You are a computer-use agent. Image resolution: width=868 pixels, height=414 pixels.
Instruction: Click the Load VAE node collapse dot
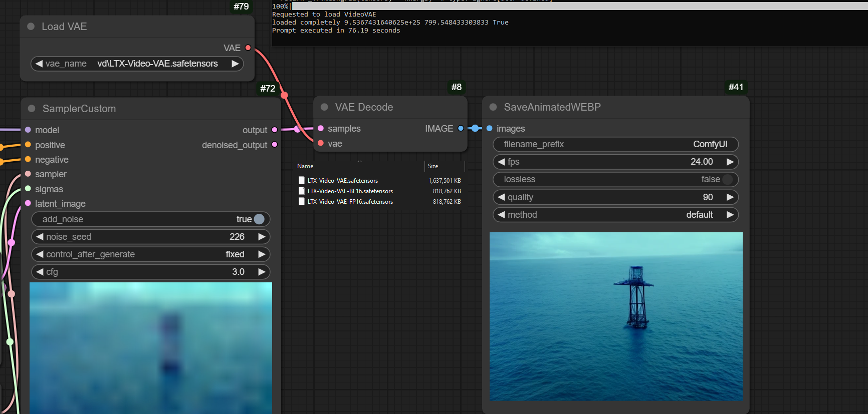pyautogui.click(x=31, y=27)
